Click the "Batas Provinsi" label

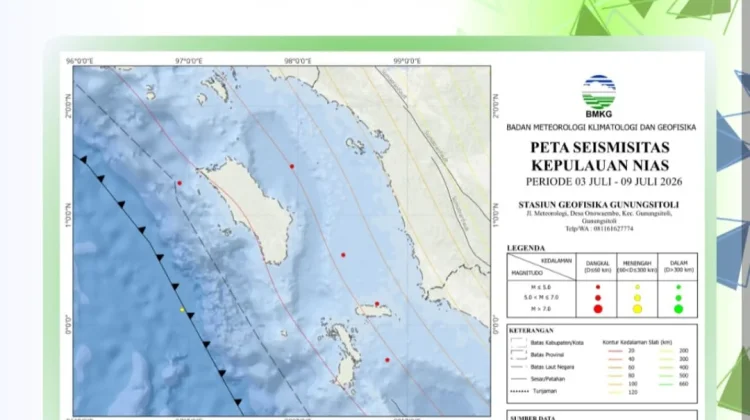pos(547,355)
